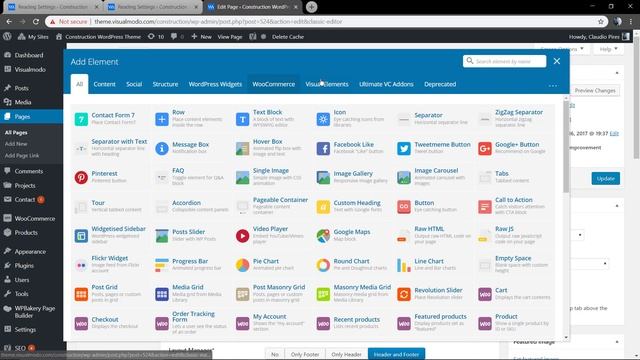Pick the Custom Heading element icon
Screen dimensions: 640x360
click(323, 207)
